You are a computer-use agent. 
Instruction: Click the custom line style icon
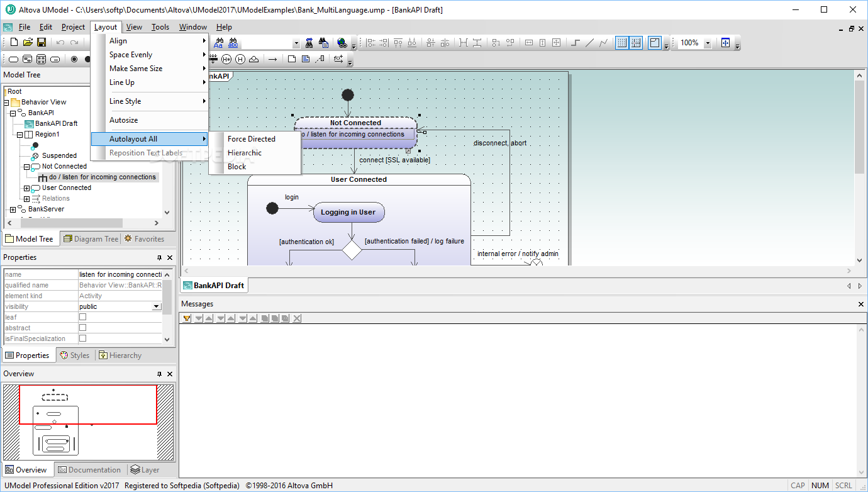click(604, 43)
